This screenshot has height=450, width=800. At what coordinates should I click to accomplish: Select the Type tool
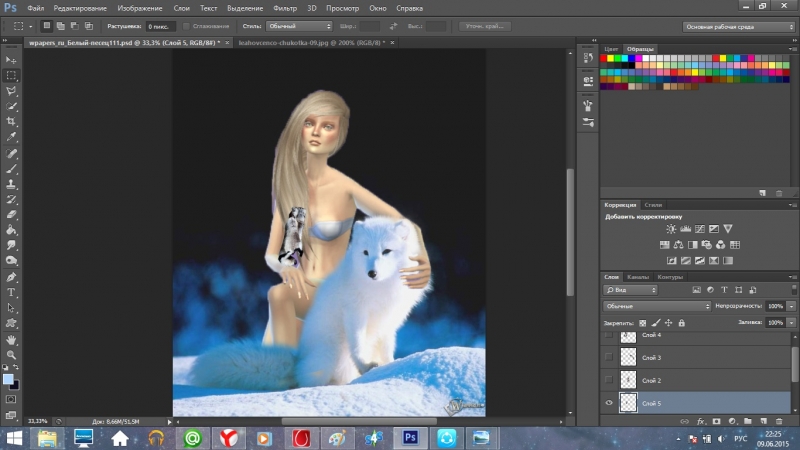(11, 292)
